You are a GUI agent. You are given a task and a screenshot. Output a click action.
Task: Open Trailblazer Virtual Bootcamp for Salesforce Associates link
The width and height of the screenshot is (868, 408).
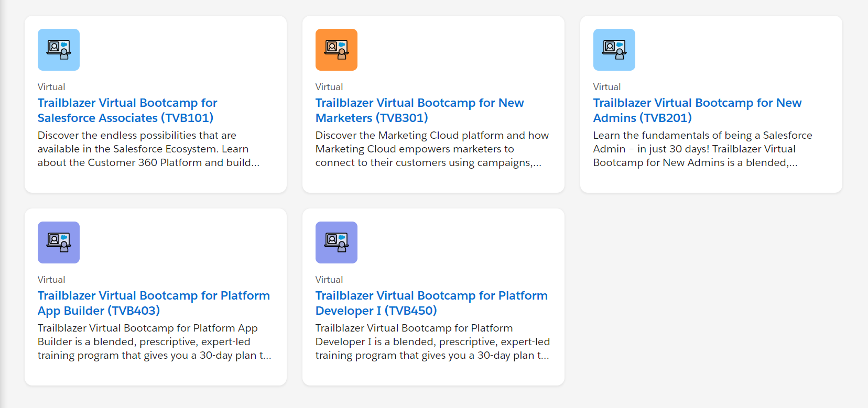tap(127, 111)
